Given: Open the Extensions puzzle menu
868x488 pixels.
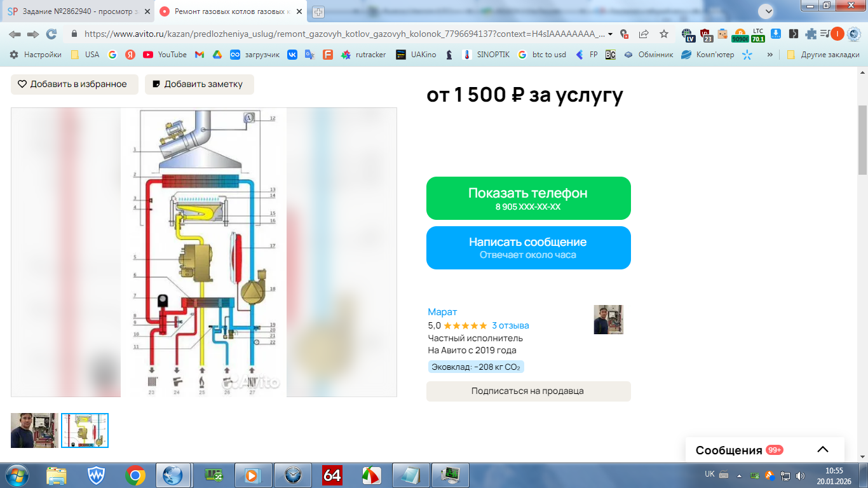Looking at the screenshot, I should 811,34.
